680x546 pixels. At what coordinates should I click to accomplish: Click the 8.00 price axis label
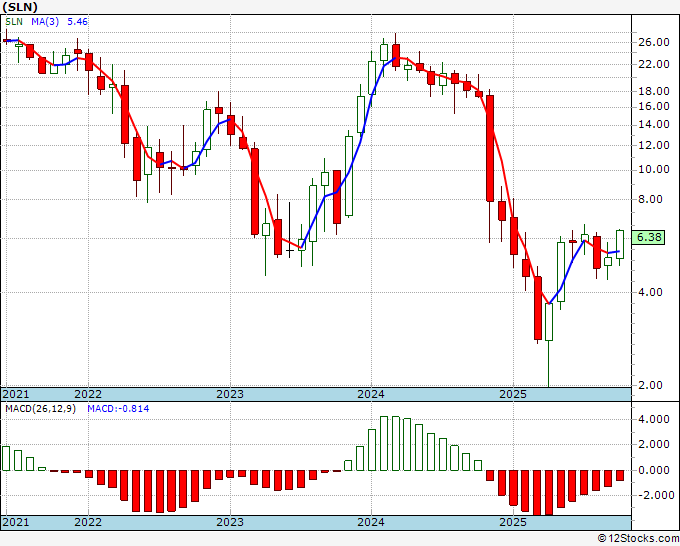click(x=651, y=199)
